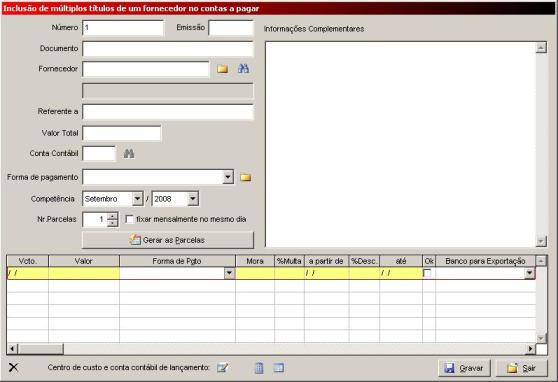Open the Competência month dropdown showing Setembro
The height and width of the screenshot is (382, 558).
(x=137, y=199)
